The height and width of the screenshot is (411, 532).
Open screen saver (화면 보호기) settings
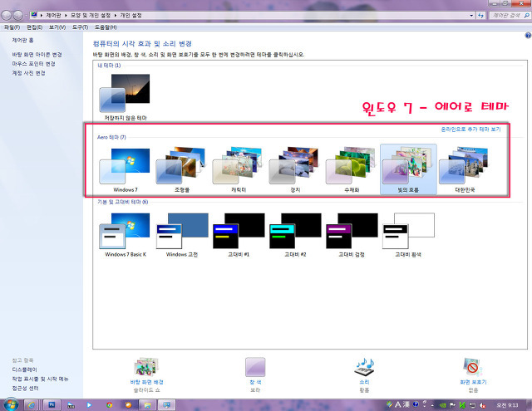473,374
